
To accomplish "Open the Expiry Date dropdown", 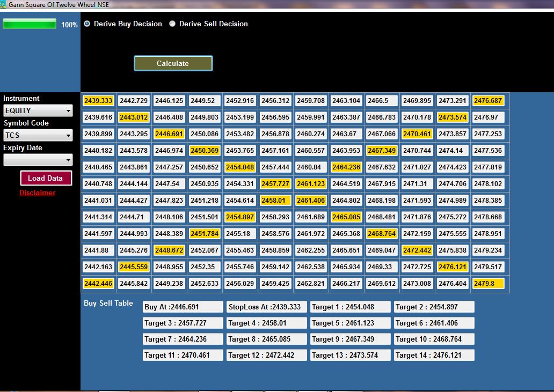I will 38,160.
